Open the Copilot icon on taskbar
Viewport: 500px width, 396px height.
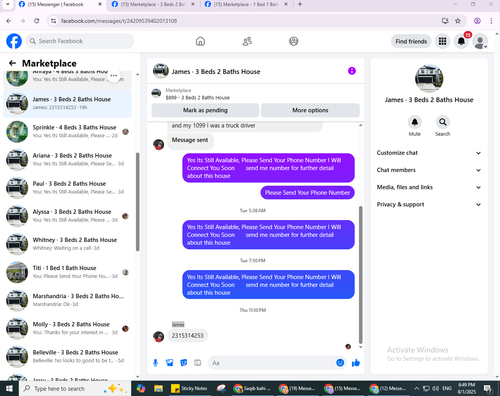(x=141, y=388)
